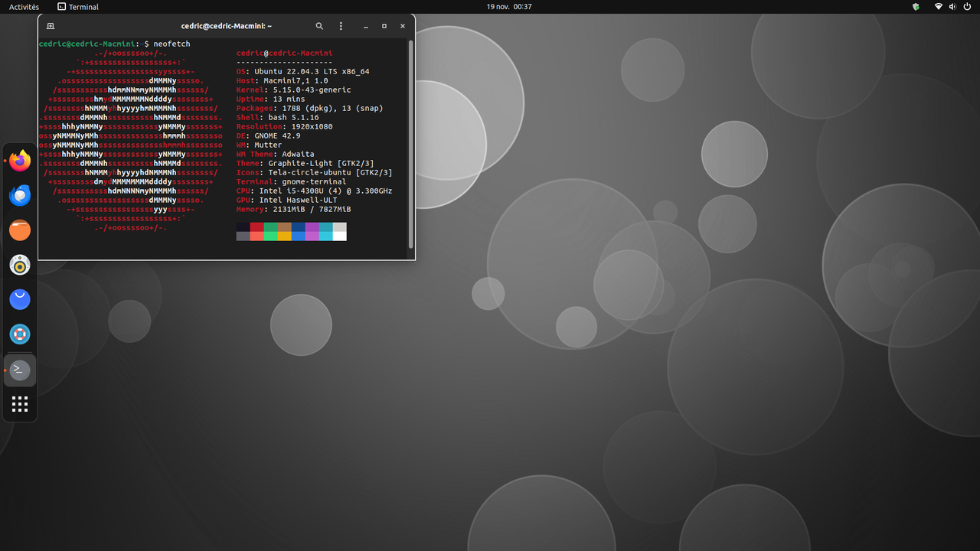This screenshot has width=980, height=551.
Task: Open the orange Files icon in dock
Action: pos(20,230)
